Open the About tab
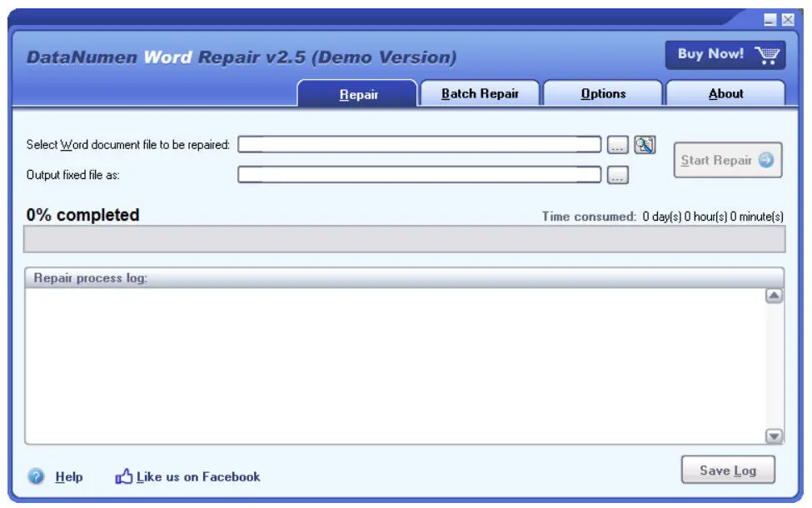This screenshot has width=812, height=508. click(x=725, y=94)
